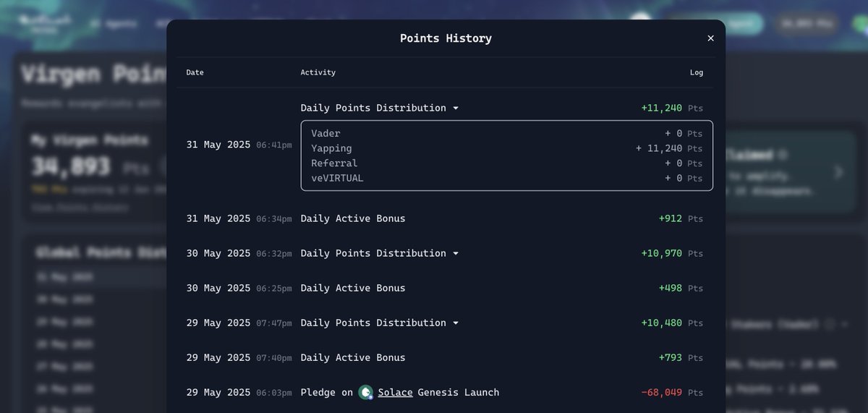Select the Vader row in the breakdown
868x413 pixels.
(506, 134)
